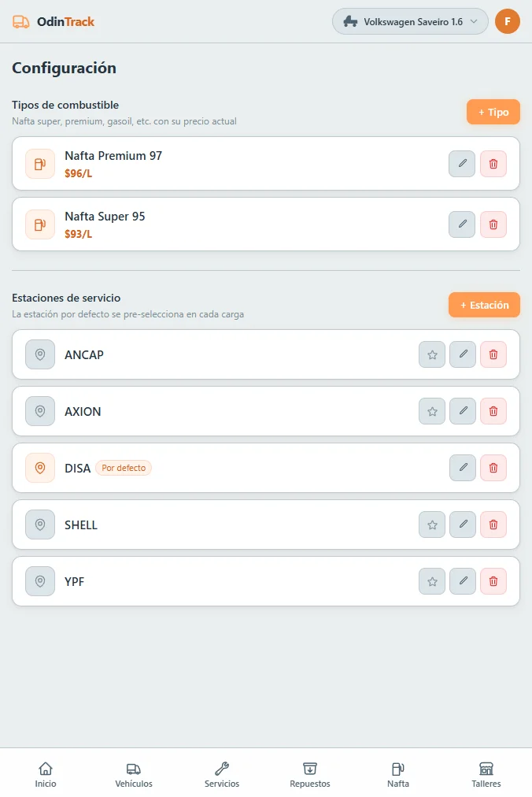This screenshot has width=532, height=797.
Task: Delete the Nafta Premium 97 entry
Action: click(493, 164)
